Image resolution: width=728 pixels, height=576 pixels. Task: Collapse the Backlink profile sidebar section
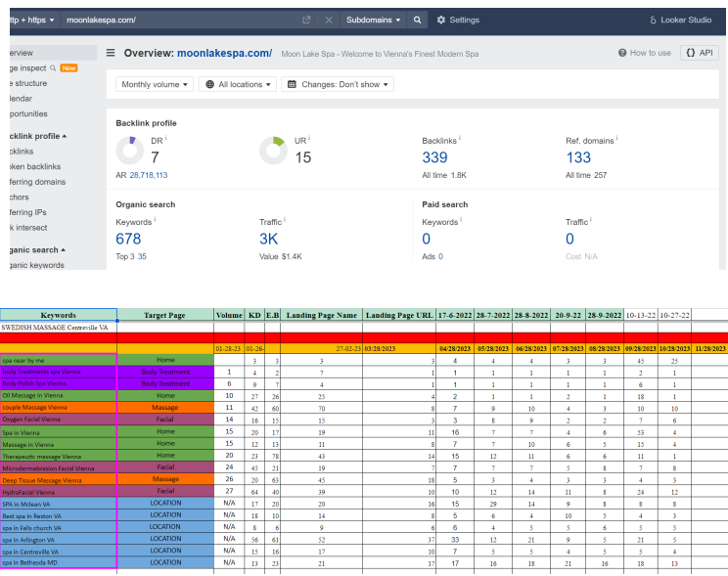point(38,136)
